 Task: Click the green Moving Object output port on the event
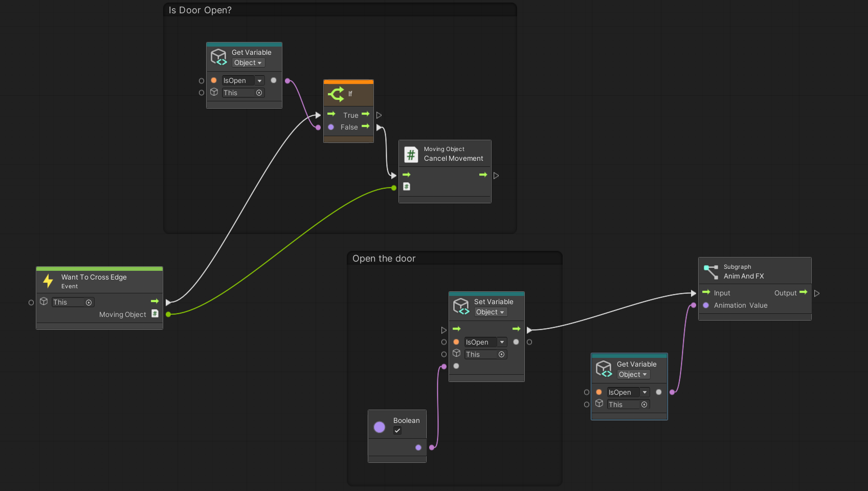168,314
